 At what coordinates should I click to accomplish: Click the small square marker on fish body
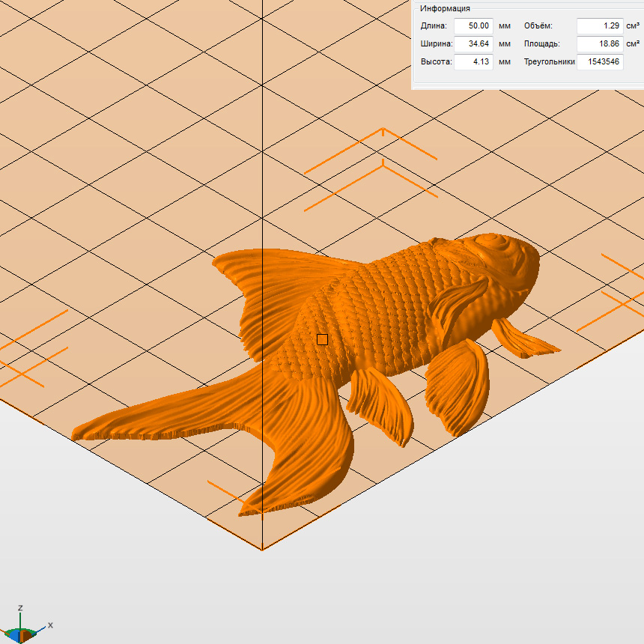point(322,339)
